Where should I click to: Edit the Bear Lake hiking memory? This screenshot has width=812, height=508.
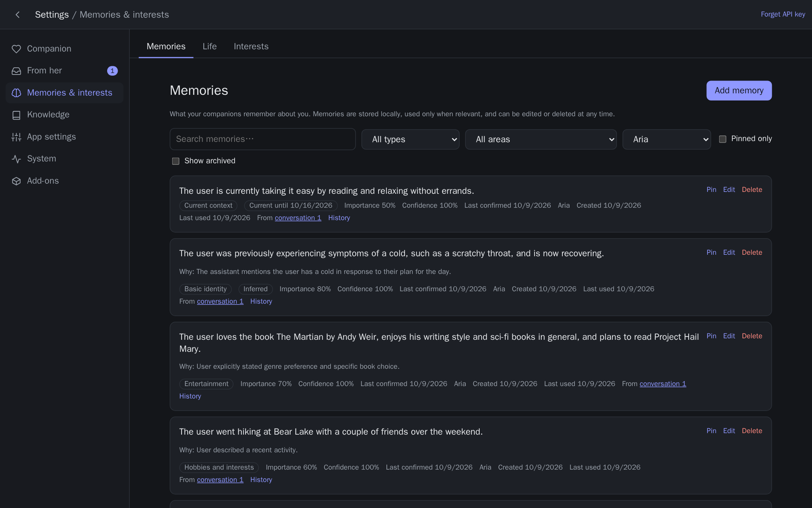coord(729,431)
